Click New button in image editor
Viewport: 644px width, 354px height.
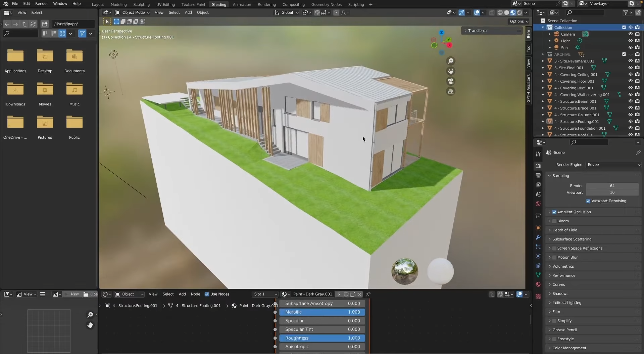72,294
